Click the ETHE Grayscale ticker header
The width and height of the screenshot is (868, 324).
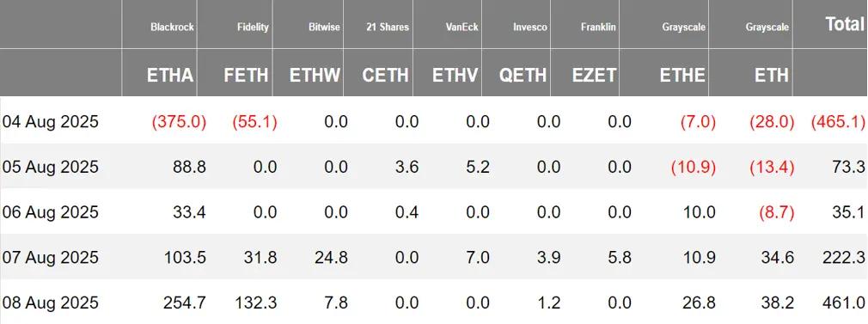tap(682, 75)
